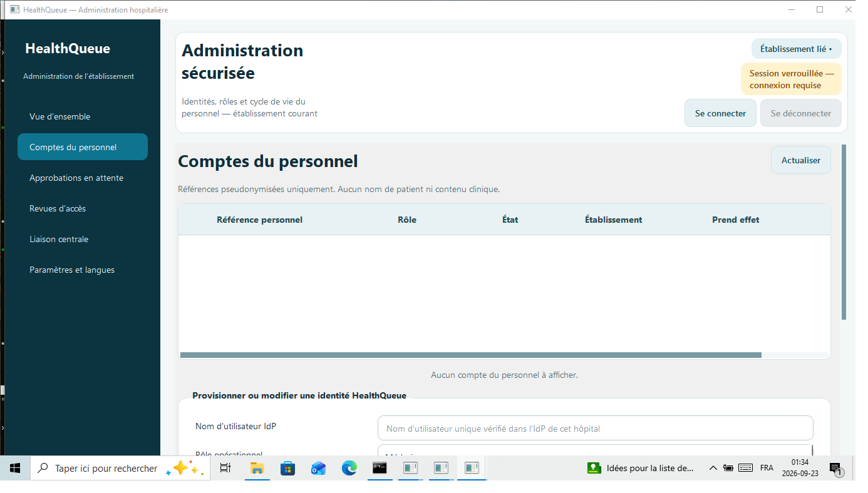
Task: Refresh the list with Actualiser
Action: pos(801,160)
